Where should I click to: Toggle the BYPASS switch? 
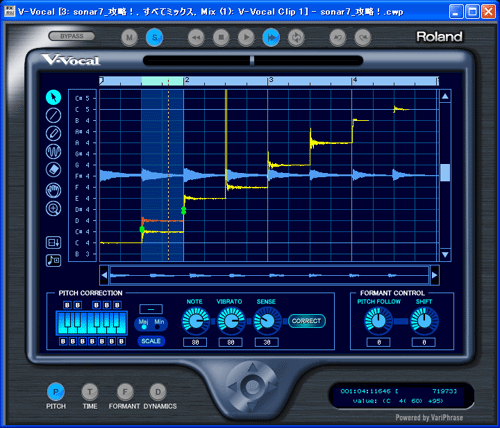click(72, 36)
